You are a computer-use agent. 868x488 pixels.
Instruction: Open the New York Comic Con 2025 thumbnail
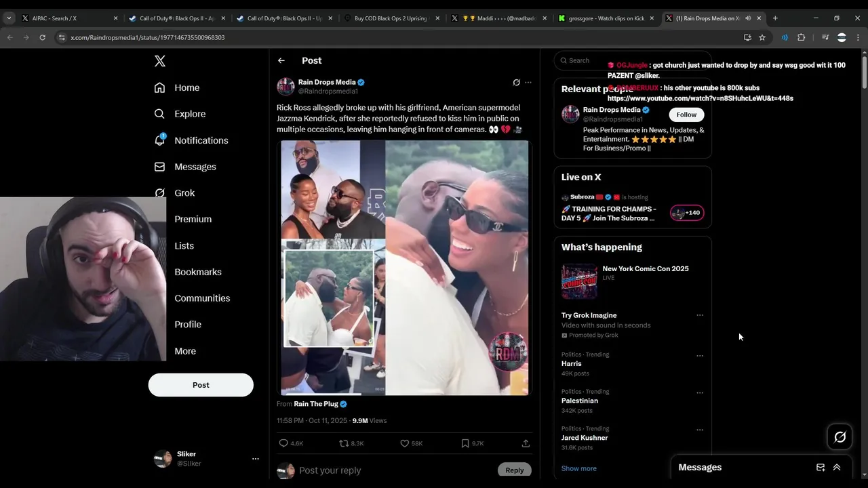(x=579, y=281)
